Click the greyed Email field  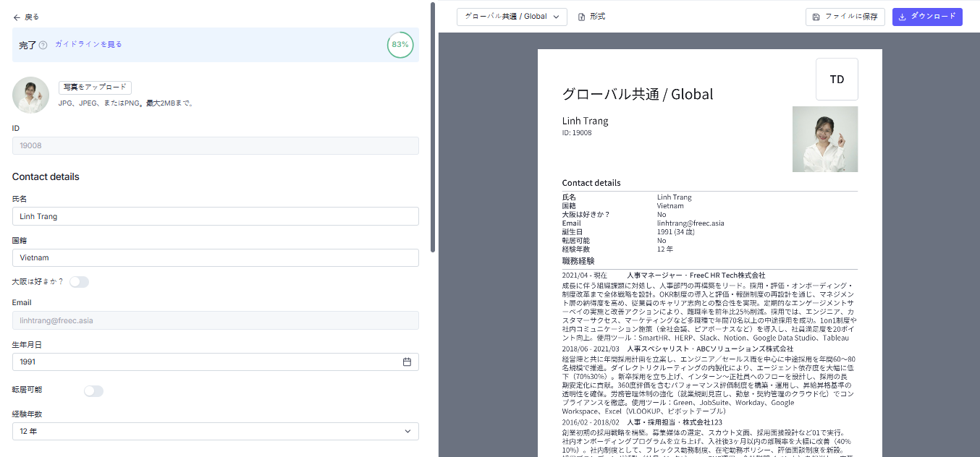click(x=216, y=320)
